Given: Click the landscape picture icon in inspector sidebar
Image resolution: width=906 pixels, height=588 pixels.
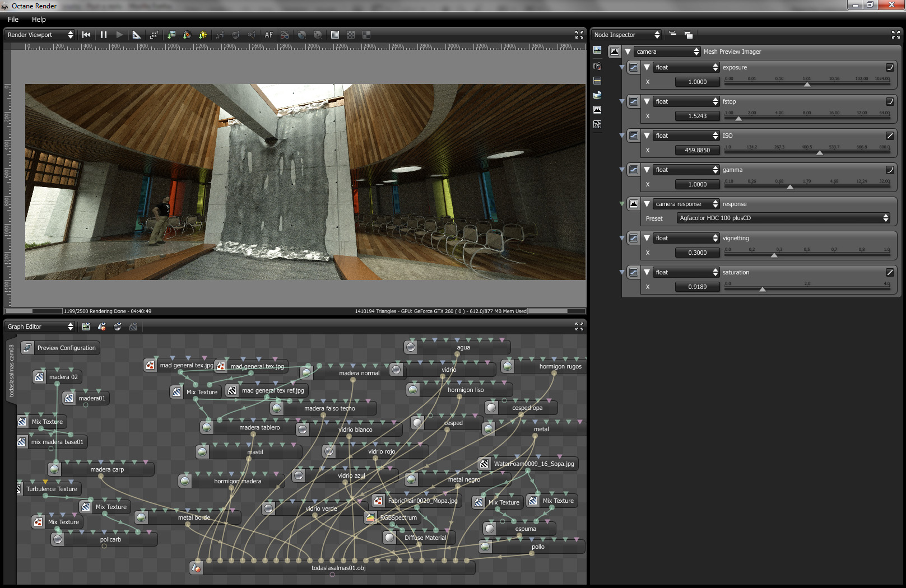Looking at the screenshot, I should (x=597, y=50).
